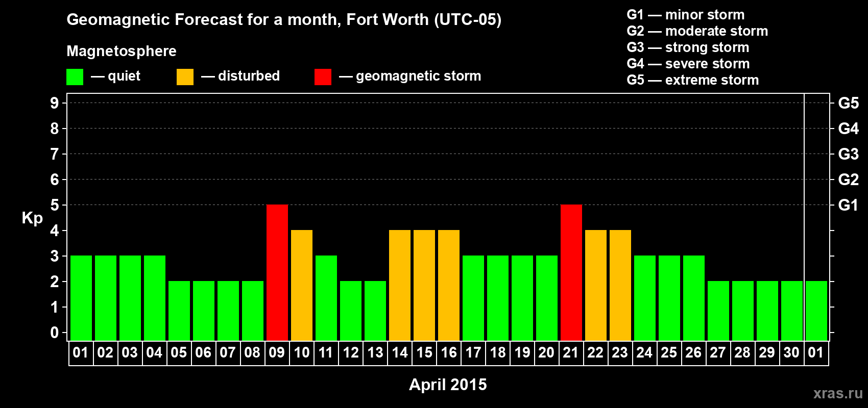The height and width of the screenshot is (408, 868).
Task: Click the orange bar above day 22
Action: [596, 286]
